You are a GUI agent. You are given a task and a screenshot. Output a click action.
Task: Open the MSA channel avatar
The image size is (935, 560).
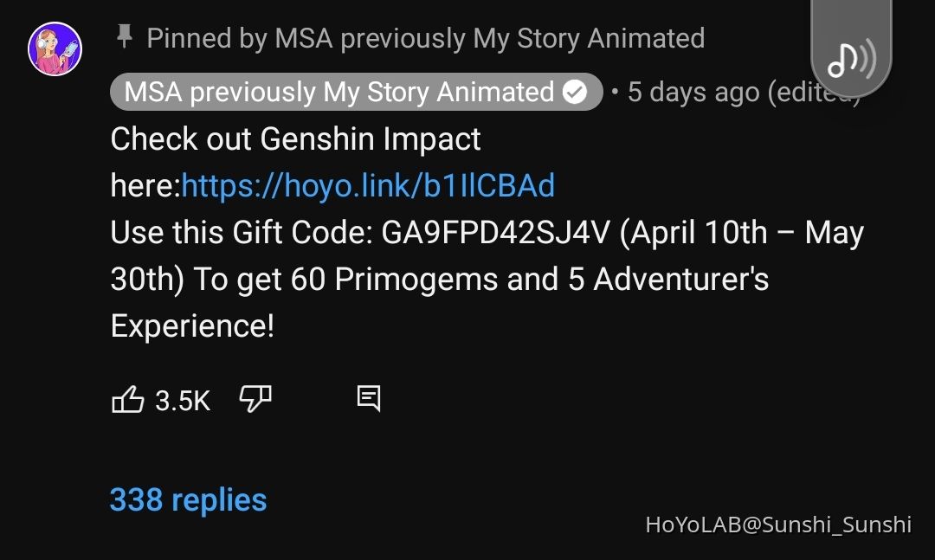click(x=55, y=49)
